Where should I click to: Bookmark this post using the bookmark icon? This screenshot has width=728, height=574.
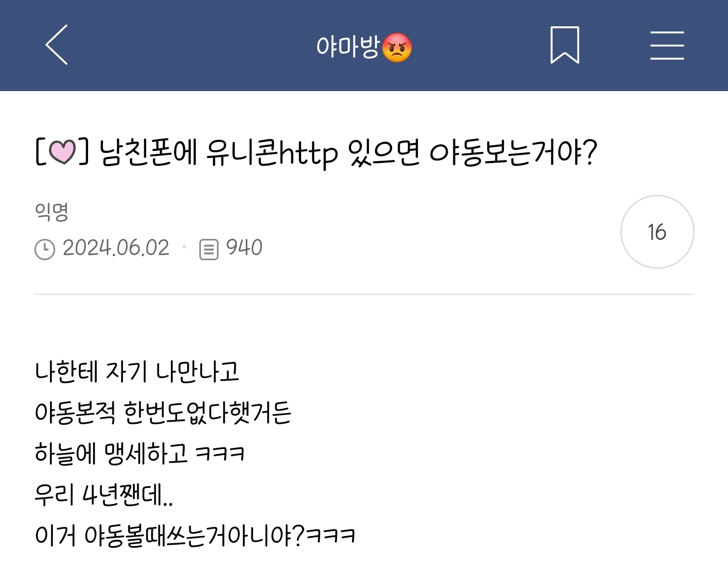565,45
